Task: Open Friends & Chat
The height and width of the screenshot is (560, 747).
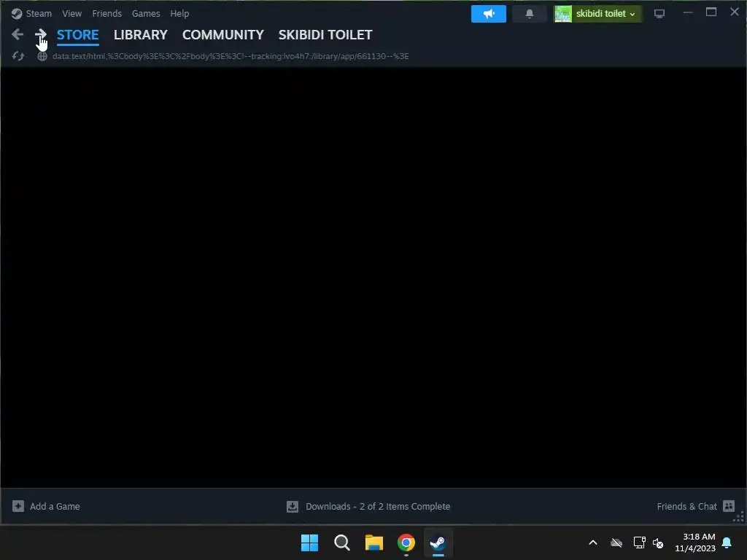Action: pos(686,506)
